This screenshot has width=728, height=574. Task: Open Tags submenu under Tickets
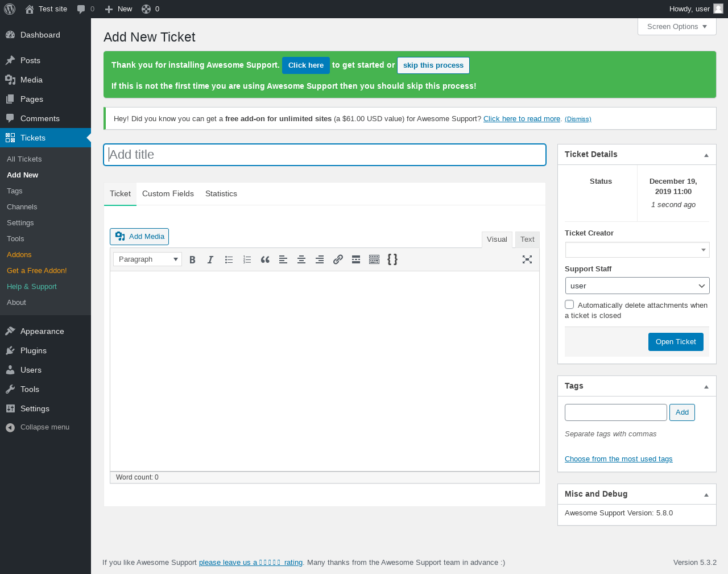(x=15, y=191)
